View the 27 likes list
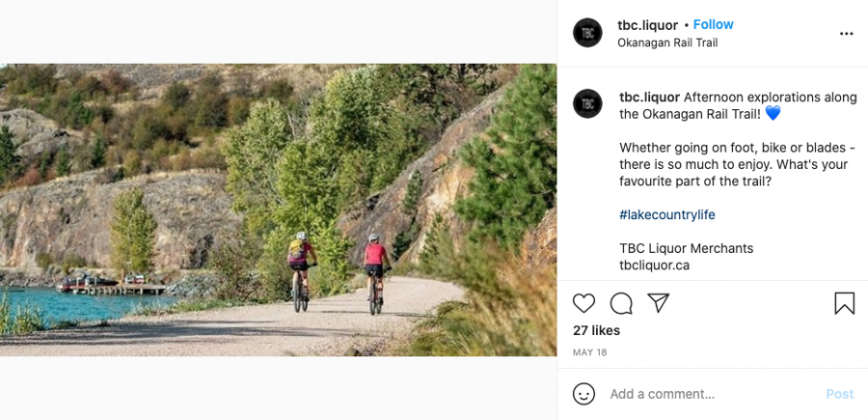 596,331
